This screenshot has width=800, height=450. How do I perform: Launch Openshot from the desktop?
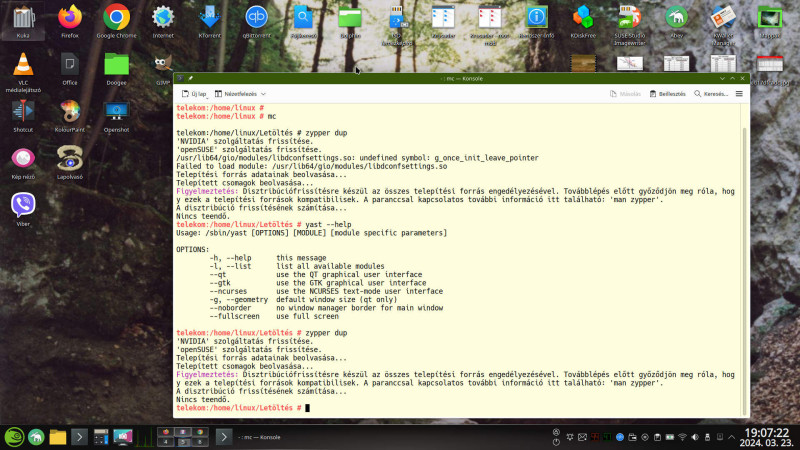coord(116,115)
